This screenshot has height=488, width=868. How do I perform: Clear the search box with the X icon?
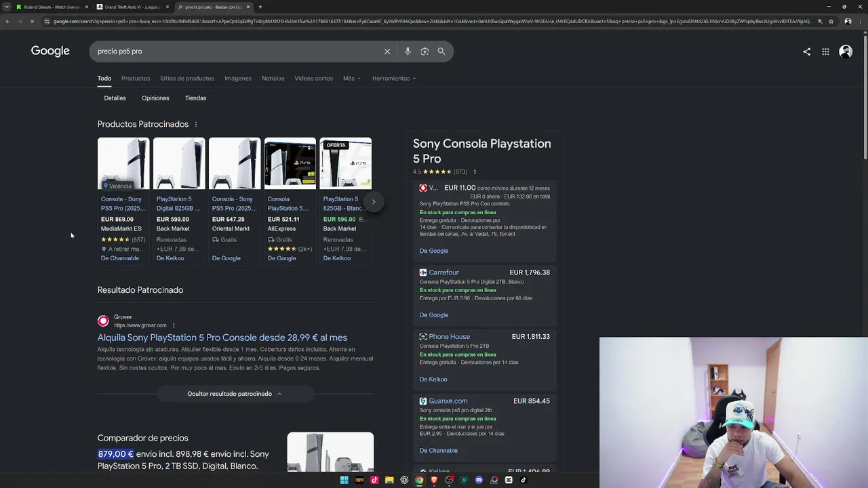coord(387,52)
